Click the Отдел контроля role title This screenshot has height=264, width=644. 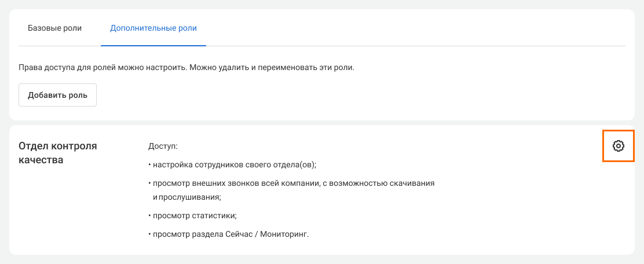pyautogui.click(x=58, y=146)
